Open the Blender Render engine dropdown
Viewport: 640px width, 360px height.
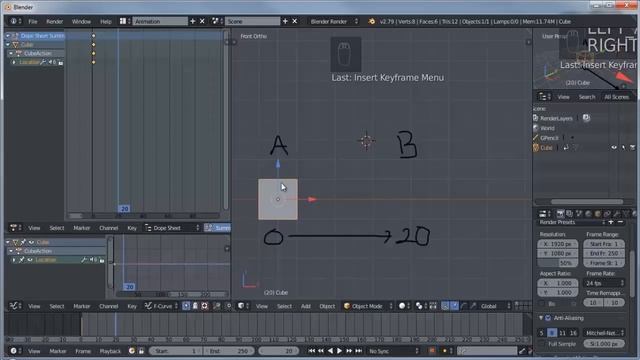click(x=333, y=21)
